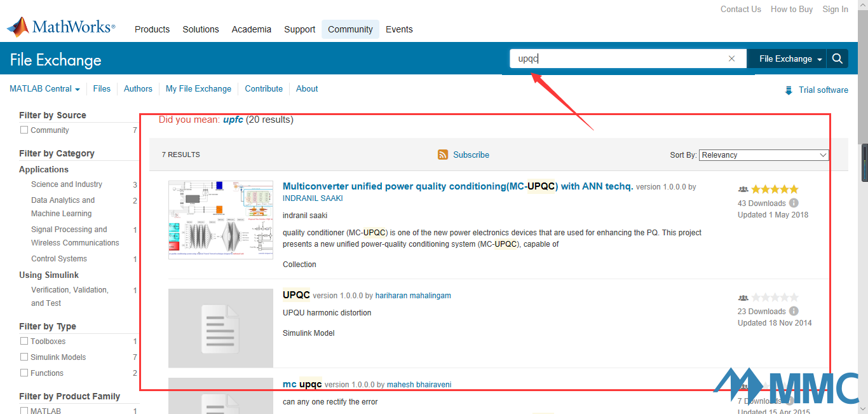Image resolution: width=868 pixels, height=414 pixels.
Task: Click the Sign In link
Action: tap(835, 9)
